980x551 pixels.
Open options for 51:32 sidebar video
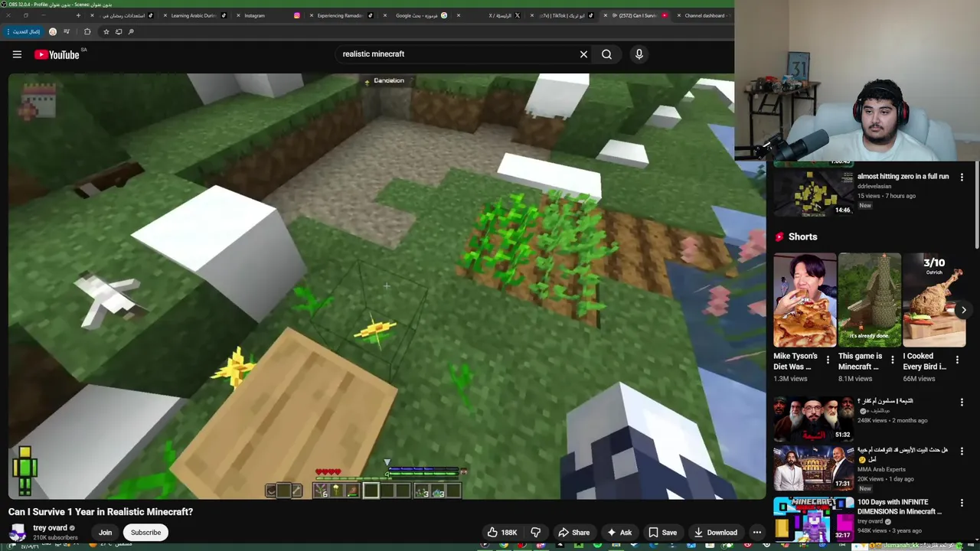962,402
